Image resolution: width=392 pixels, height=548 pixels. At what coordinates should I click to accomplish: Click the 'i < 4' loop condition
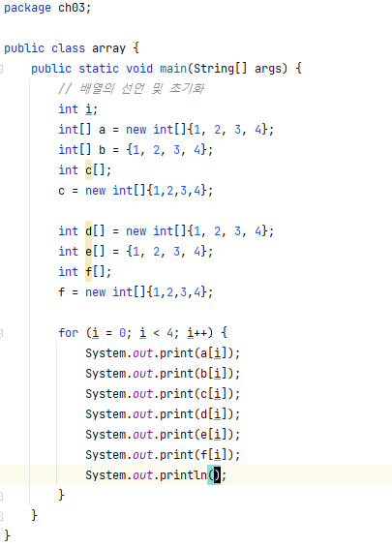click(x=156, y=332)
